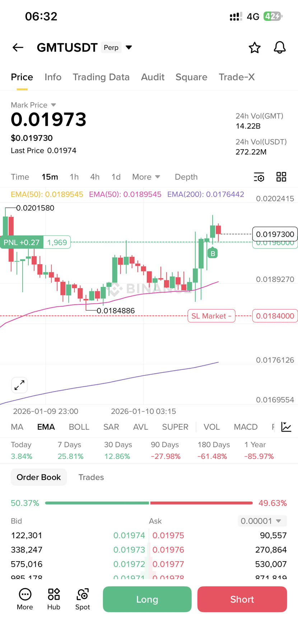The image size is (298, 644).
Task: Open the Audit tab
Action: point(153,77)
